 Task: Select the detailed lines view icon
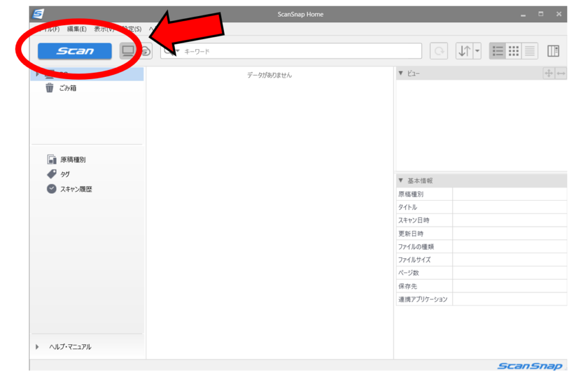tap(529, 51)
